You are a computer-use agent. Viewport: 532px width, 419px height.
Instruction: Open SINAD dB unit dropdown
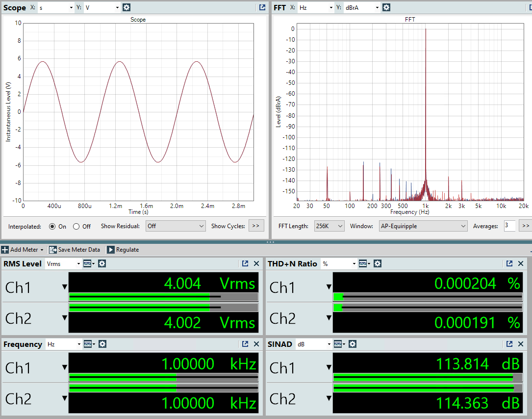313,344
